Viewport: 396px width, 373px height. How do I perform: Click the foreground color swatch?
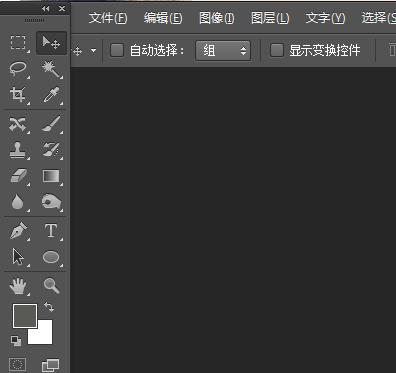[x=25, y=316]
